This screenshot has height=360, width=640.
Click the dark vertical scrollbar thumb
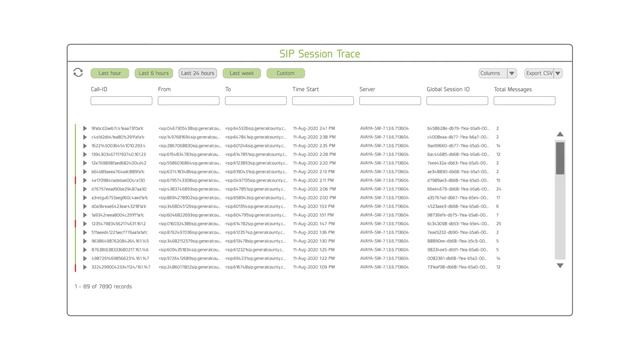point(560,158)
